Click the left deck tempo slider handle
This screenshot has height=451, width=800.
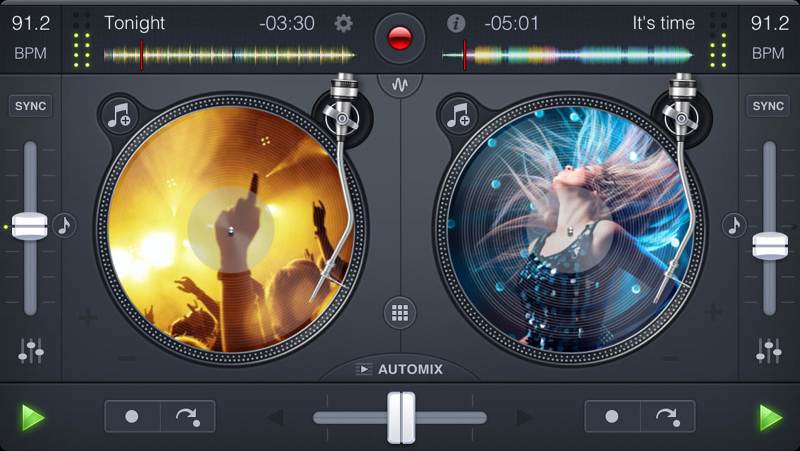pyautogui.click(x=30, y=226)
